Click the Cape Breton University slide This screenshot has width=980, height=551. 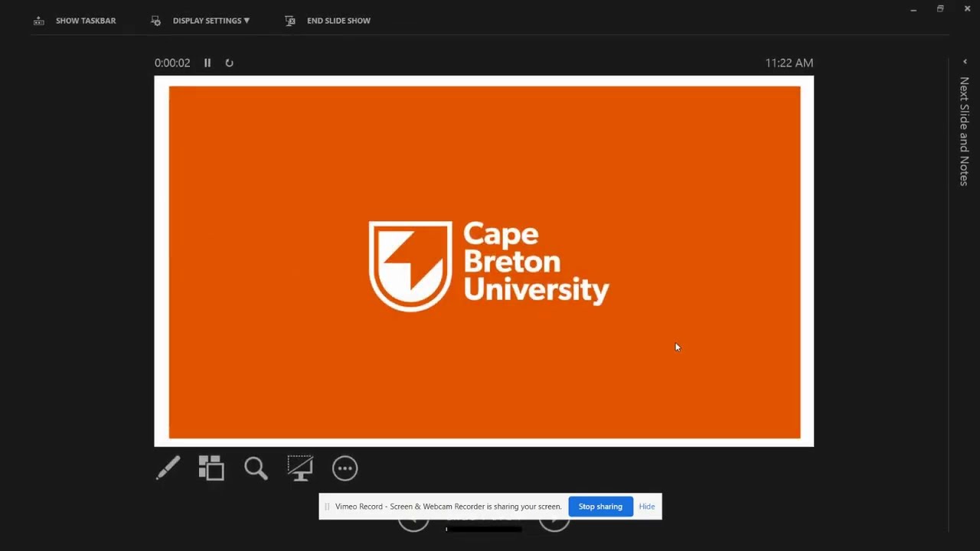pyautogui.click(x=484, y=261)
